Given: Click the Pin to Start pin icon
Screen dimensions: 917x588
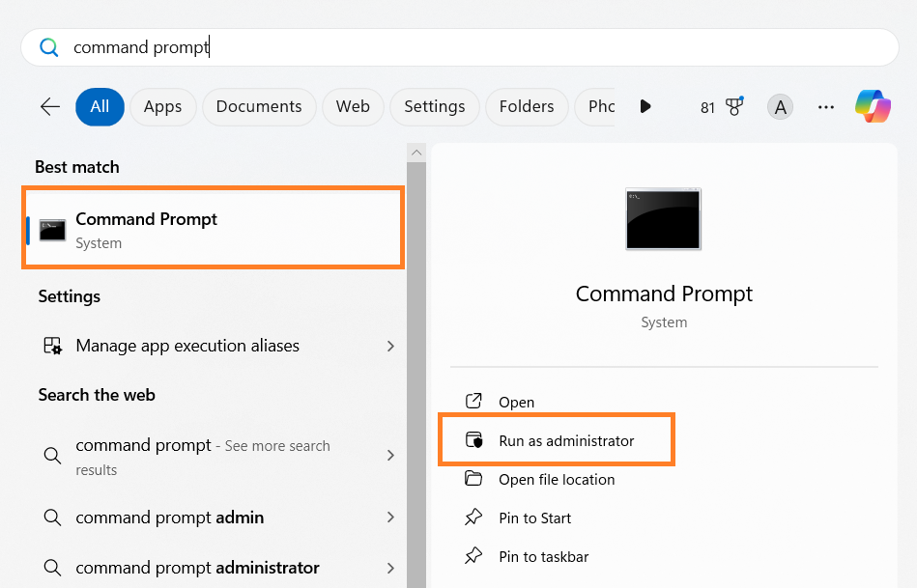Looking at the screenshot, I should [x=473, y=518].
